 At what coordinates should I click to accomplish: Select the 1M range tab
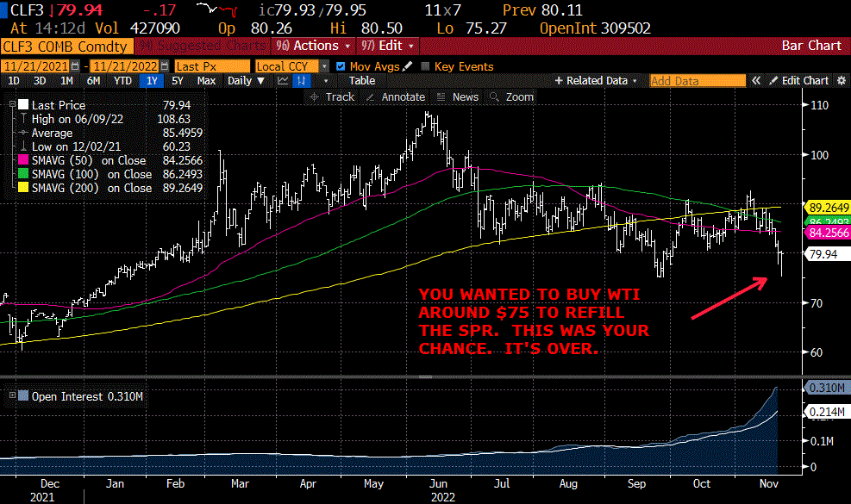[66, 81]
